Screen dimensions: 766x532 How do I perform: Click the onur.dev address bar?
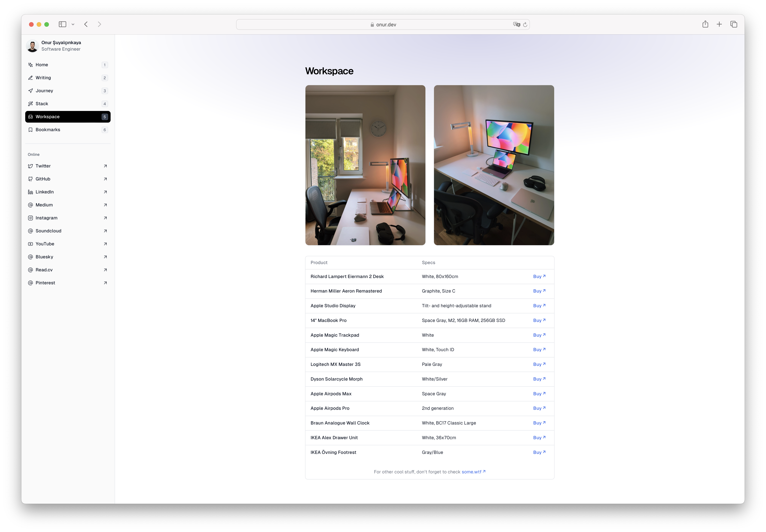point(383,25)
